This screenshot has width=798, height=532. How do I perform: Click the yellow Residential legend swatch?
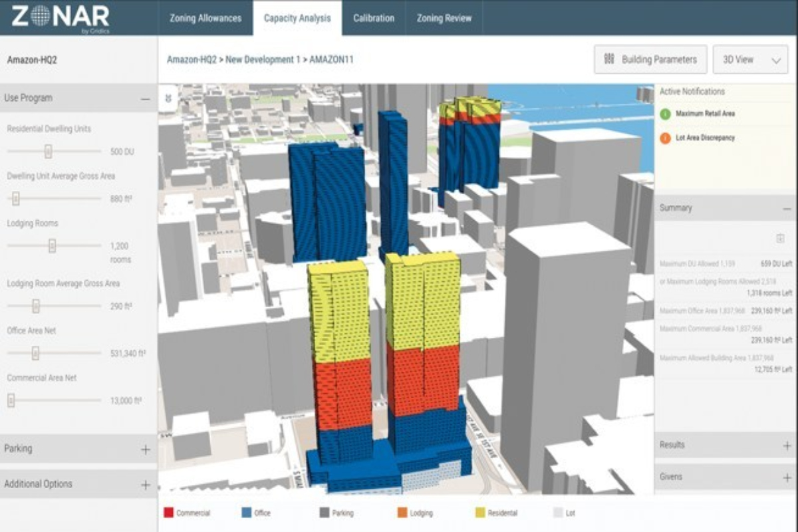point(481,513)
